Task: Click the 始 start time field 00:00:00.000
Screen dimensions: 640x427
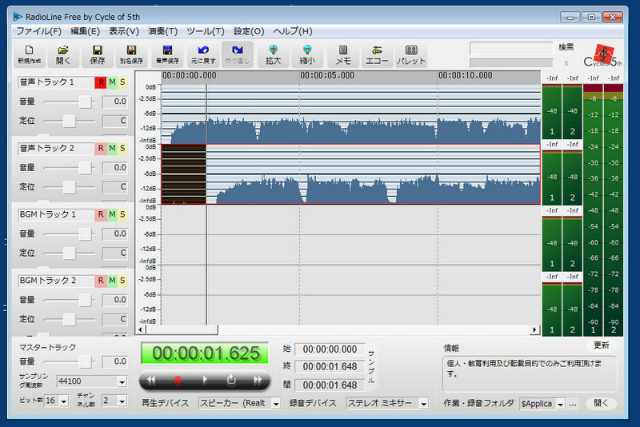Action: tap(330, 349)
